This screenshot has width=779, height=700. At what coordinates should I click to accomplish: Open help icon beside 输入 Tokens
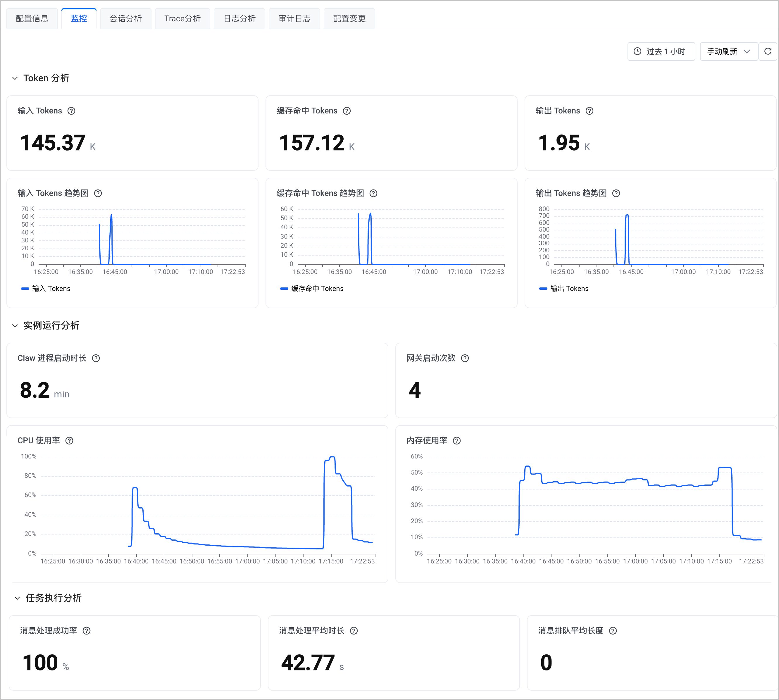point(71,111)
